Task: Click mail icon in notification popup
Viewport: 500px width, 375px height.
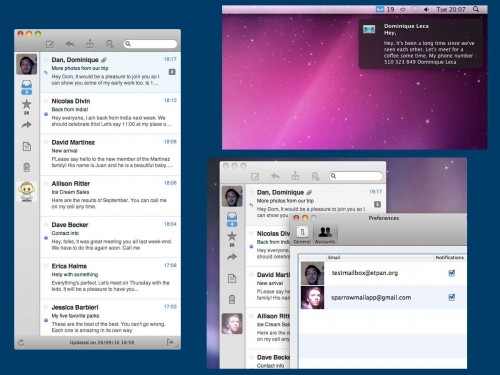Action: pyautogui.click(x=369, y=29)
